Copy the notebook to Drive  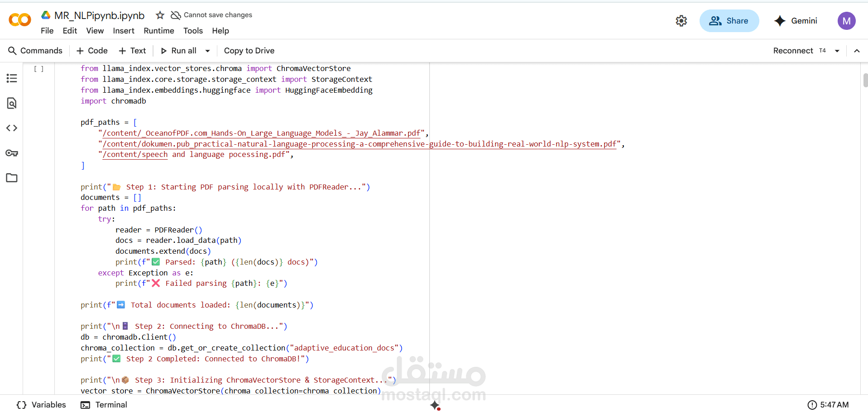(249, 51)
